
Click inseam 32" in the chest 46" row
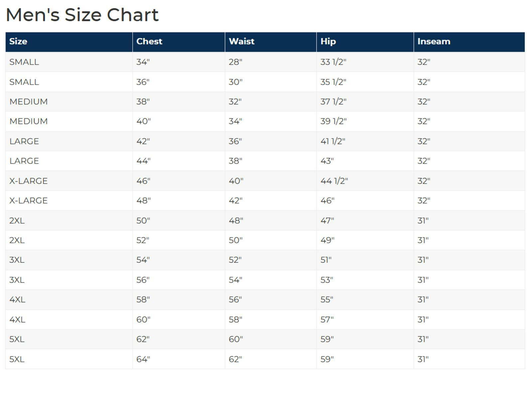tap(424, 181)
